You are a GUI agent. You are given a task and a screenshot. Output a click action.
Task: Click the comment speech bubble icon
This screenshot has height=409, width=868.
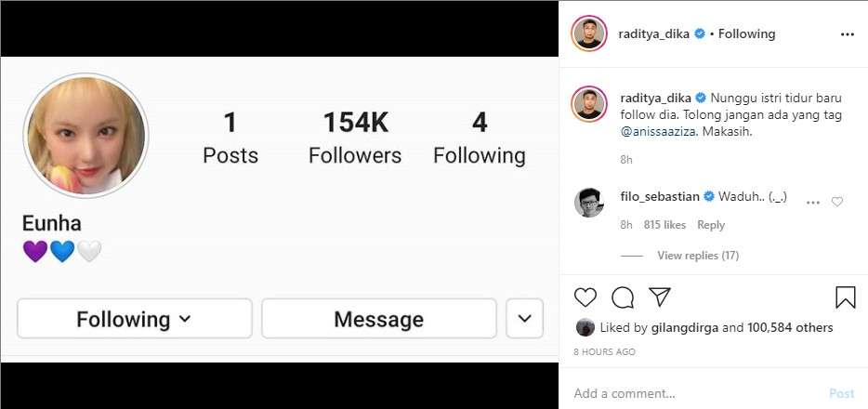pos(623,297)
